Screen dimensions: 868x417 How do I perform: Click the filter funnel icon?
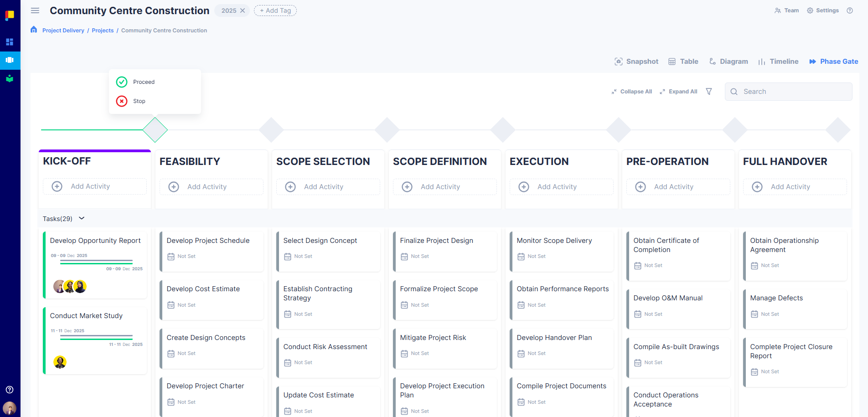click(709, 92)
